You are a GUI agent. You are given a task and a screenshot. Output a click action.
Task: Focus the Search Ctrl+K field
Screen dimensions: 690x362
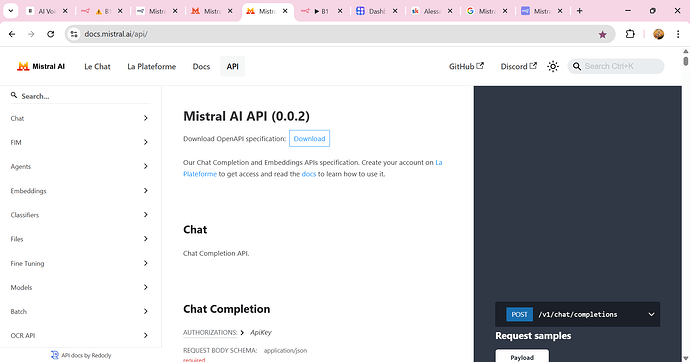pos(616,66)
